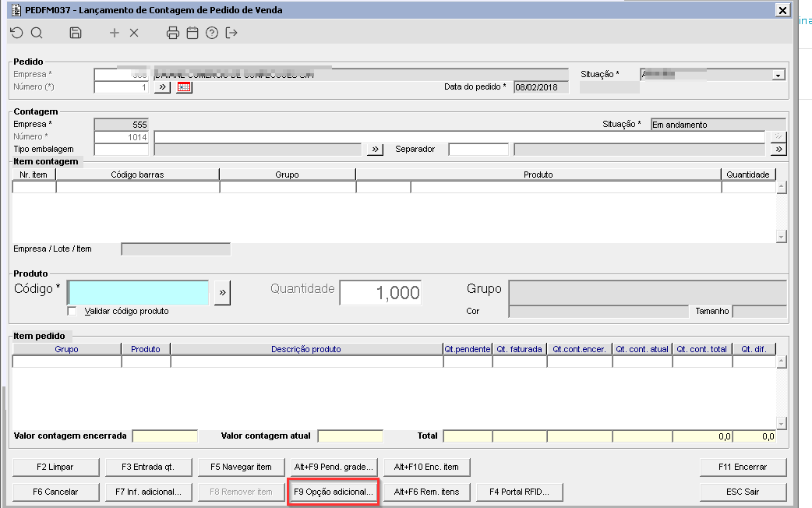Click the Qt. cont. atual column header

click(x=642, y=349)
